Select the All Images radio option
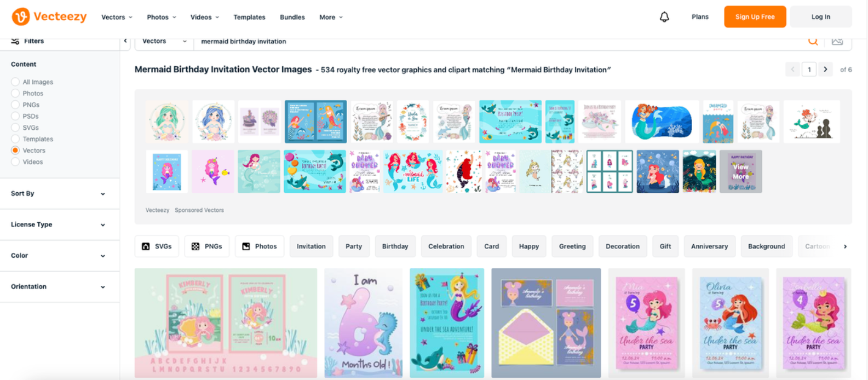The image size is (868, 380). (x=15, y=82)
